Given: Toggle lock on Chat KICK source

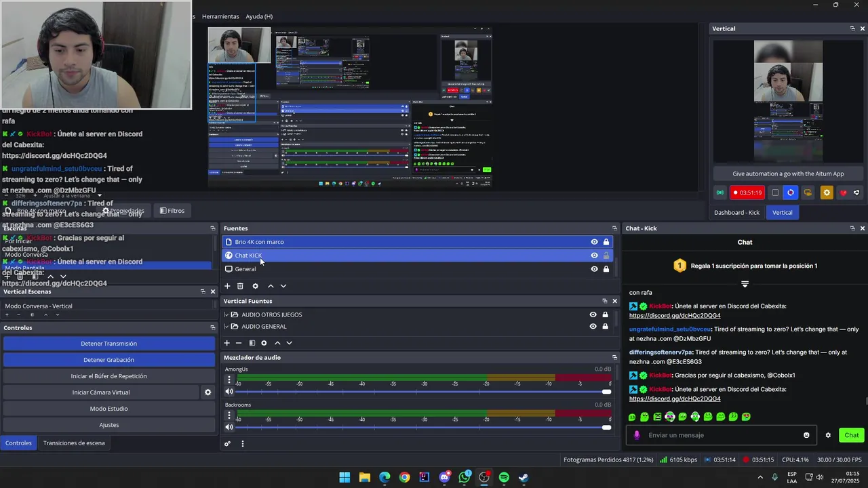Looking at the screenshot, I should 606,256.
